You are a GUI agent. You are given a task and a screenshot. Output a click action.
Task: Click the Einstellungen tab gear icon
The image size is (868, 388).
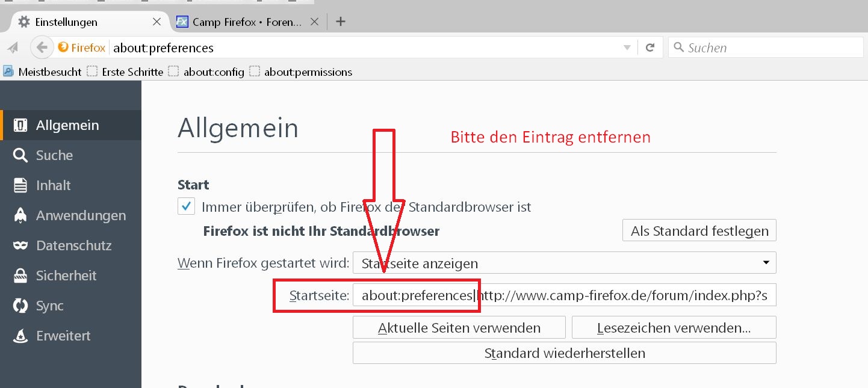pyautogui.click(x=24, y=22)
